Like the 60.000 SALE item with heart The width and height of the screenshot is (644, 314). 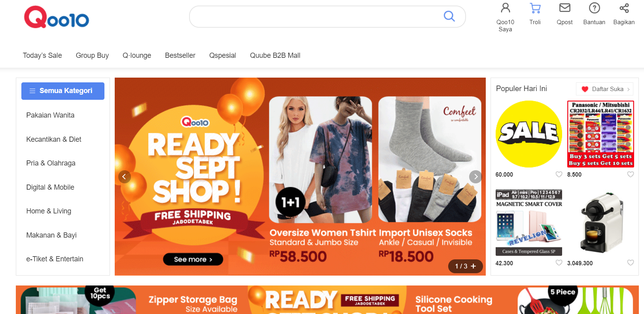click(x=559, y=174)
